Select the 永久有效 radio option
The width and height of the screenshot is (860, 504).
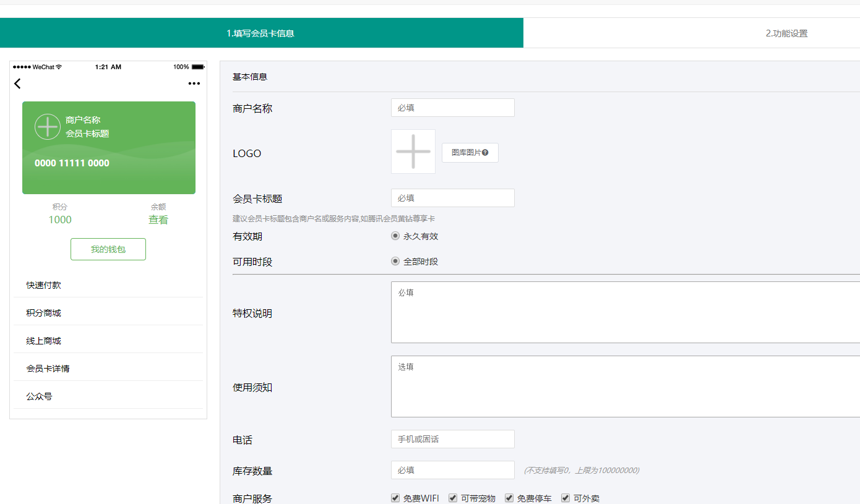[x=395, y=236]
